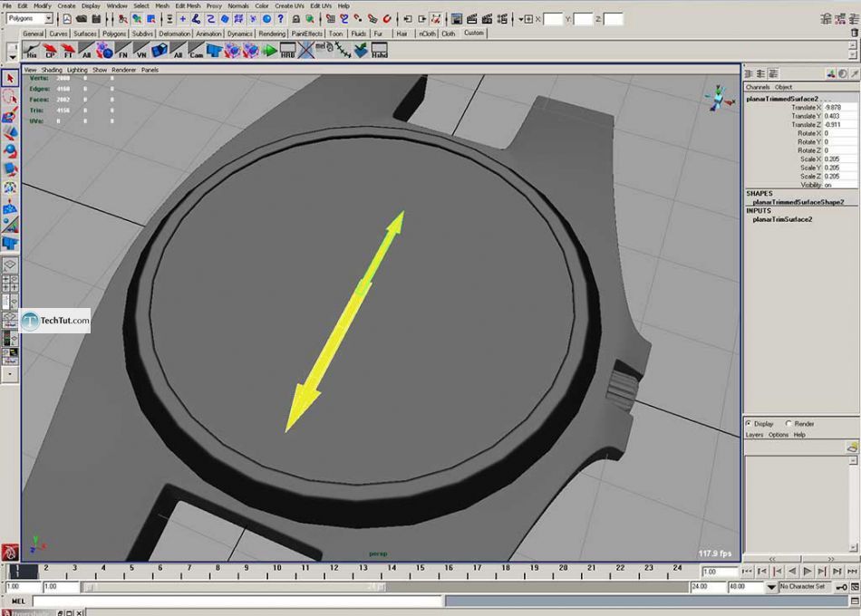Click the Hshd shelf button
This screenshot has height=616, width=861.
click(x=380, y=51)
